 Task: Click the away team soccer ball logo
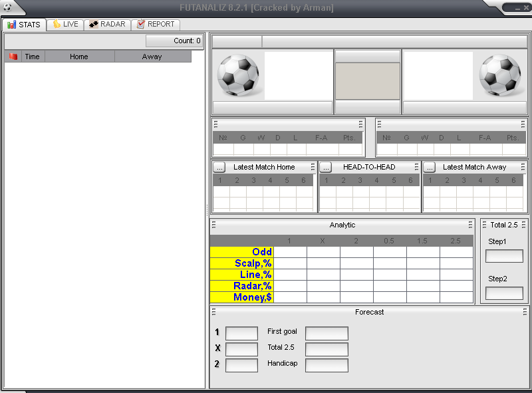[x=501, y=75]
